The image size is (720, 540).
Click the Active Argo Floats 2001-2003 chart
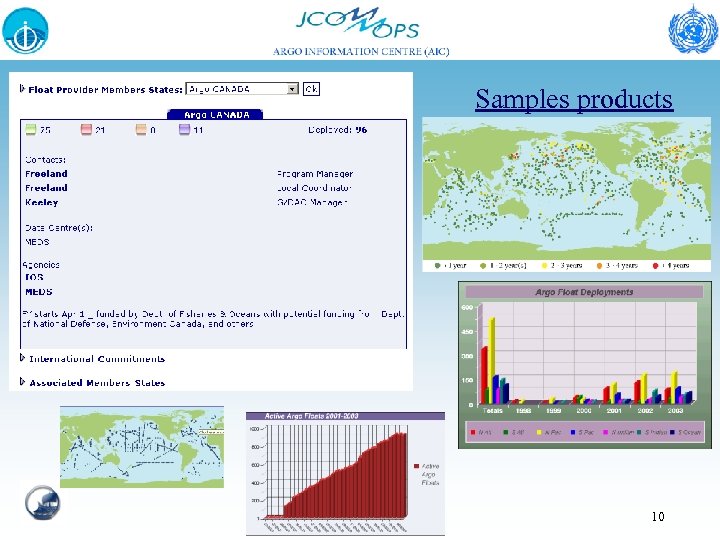(x=345, y=473)
